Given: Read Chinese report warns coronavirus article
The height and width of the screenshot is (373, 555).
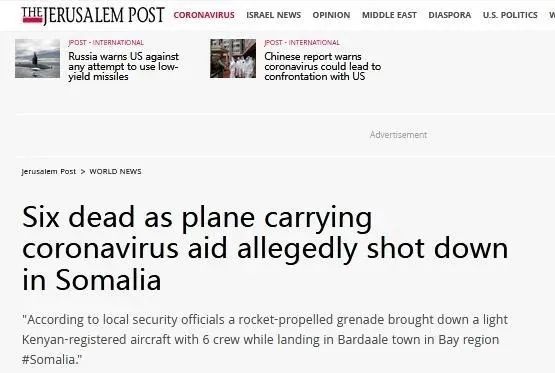Looking at the screenshot, I should click(x=322, y=67).
